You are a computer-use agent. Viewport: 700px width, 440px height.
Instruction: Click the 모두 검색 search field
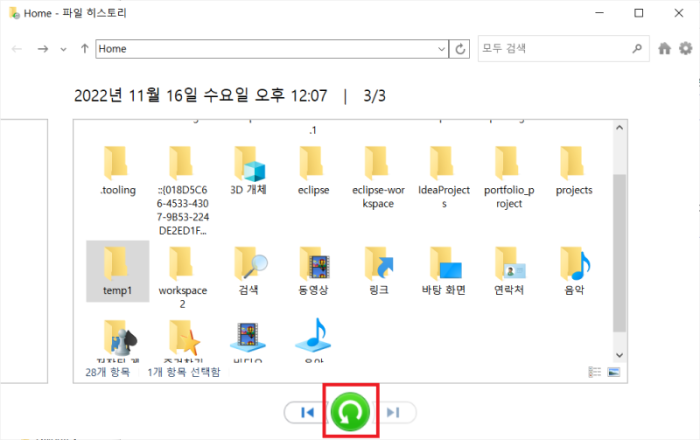(x=554, y=48)
